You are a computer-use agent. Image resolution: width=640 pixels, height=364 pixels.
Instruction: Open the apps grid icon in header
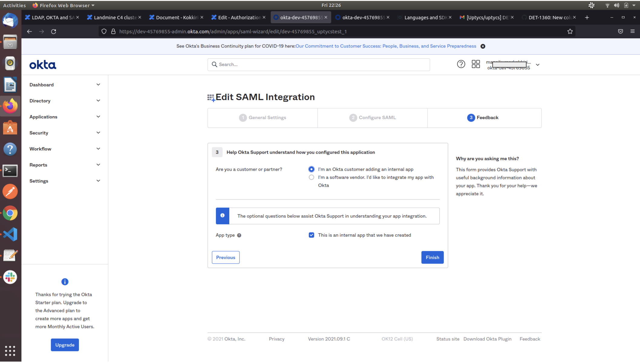[476, 64]
